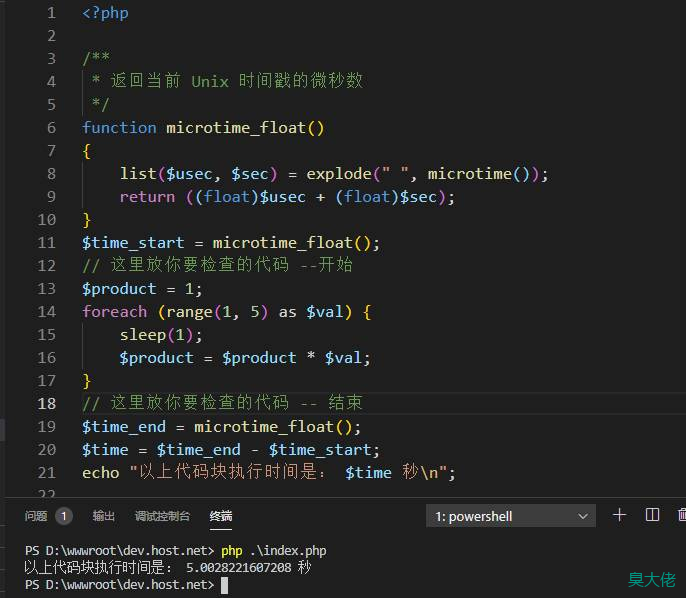The image size is (686, 598).
Task: Click the terminal output '5.0028221607208 秒'
Action: [x=248, y=567]
